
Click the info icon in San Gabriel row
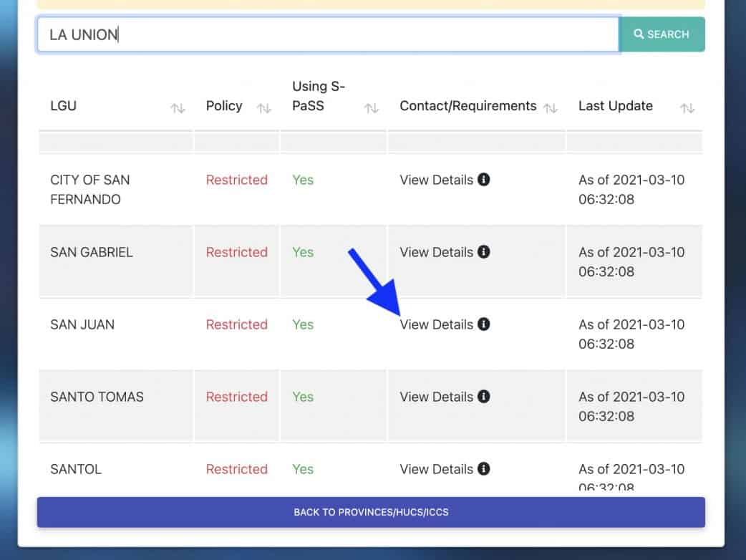(x=484, y=252)
